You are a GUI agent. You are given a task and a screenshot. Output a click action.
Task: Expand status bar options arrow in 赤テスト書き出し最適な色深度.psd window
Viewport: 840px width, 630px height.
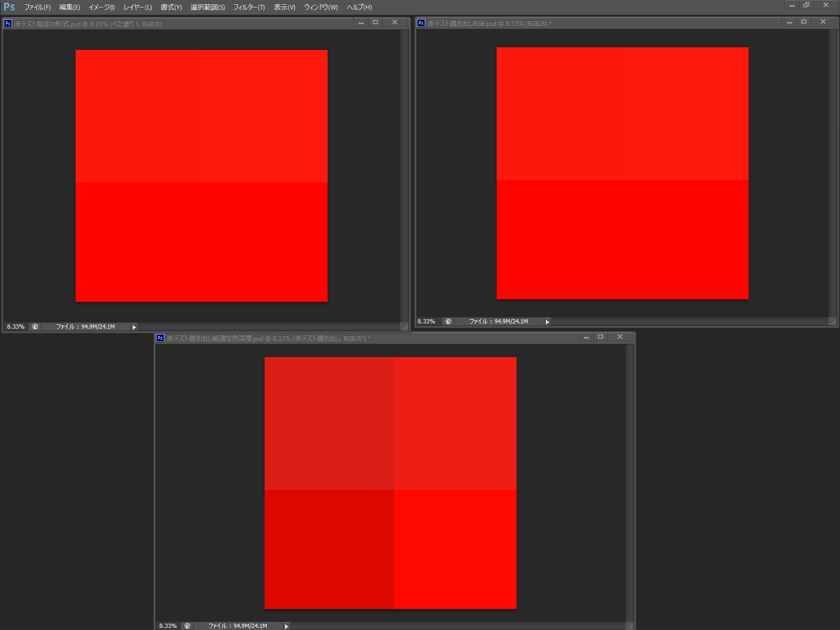coord(286,626)
